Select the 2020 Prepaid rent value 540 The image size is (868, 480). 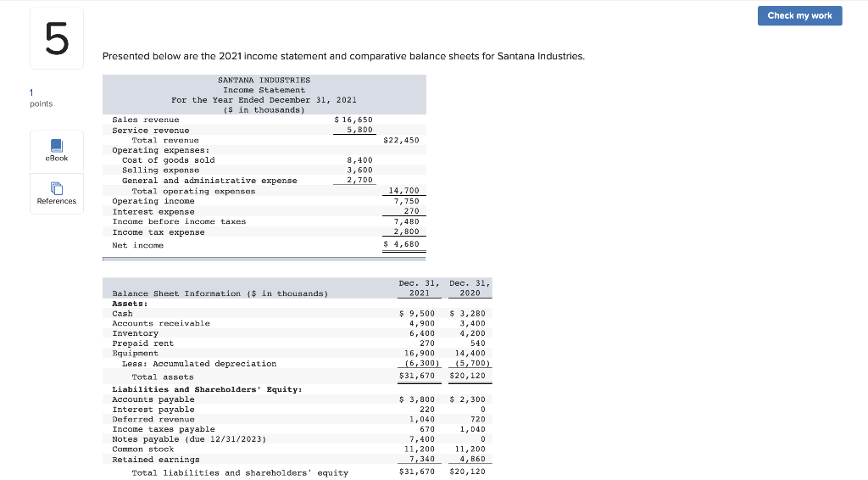click(478, 343)
